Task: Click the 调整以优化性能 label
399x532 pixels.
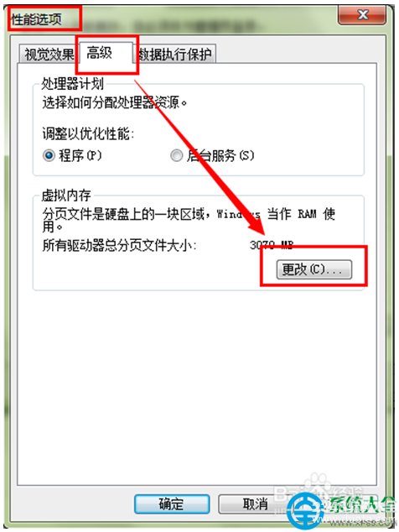Action: (x=88, y=134)
